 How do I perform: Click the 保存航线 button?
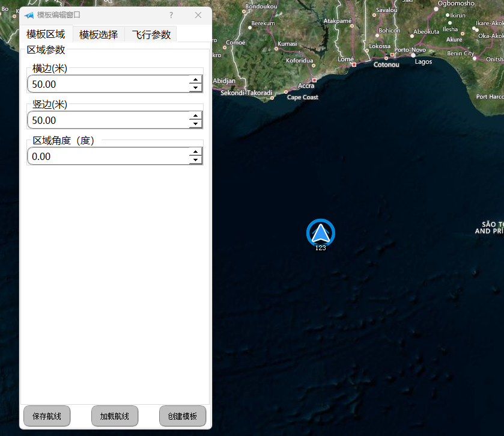[47, 416]
